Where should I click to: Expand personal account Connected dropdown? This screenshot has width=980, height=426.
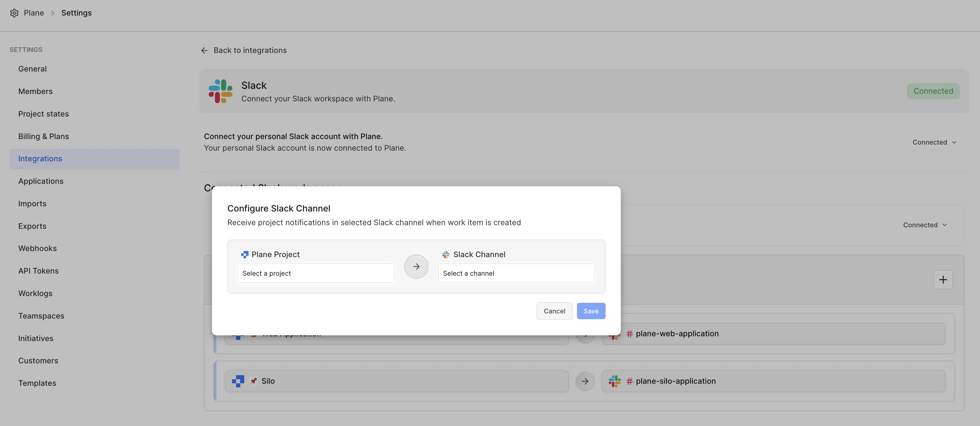pyautogui.click(x=934, y=142)
